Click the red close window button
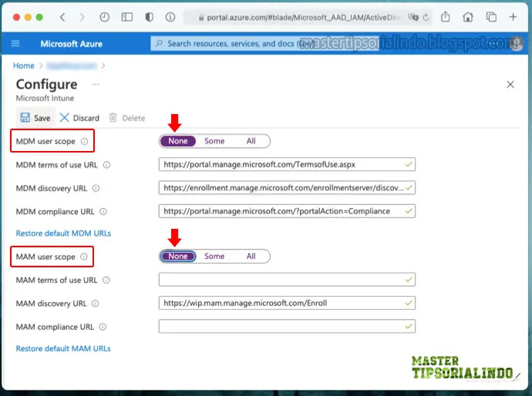The image size is (532, 396). [x=16, y=17]
